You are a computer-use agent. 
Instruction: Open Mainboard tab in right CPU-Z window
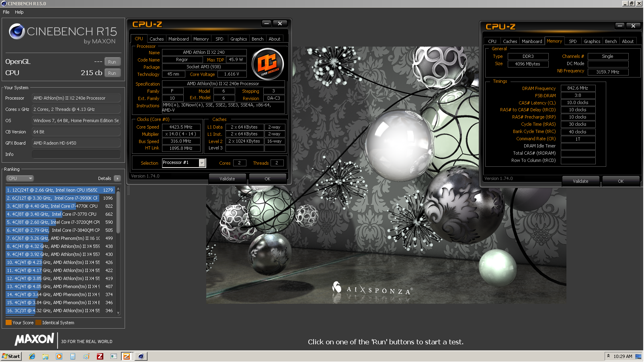tap(532, 41)
